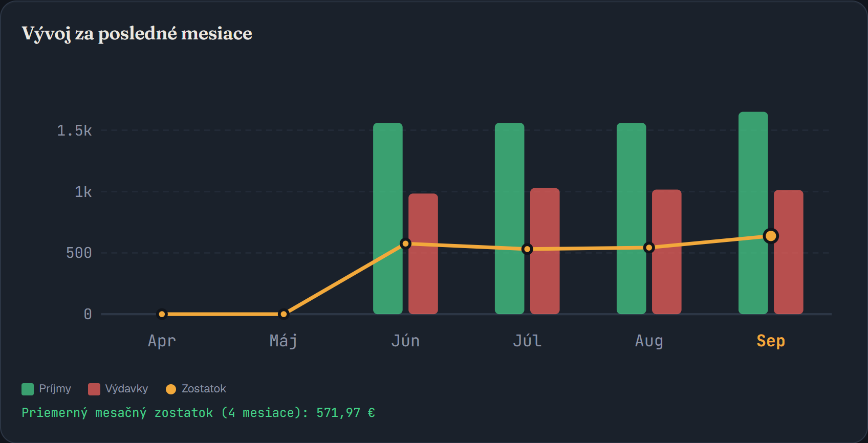This screenshot has width=868, height=443.
Task: Click the green income bar for Jún
Action: click(388, 218)
